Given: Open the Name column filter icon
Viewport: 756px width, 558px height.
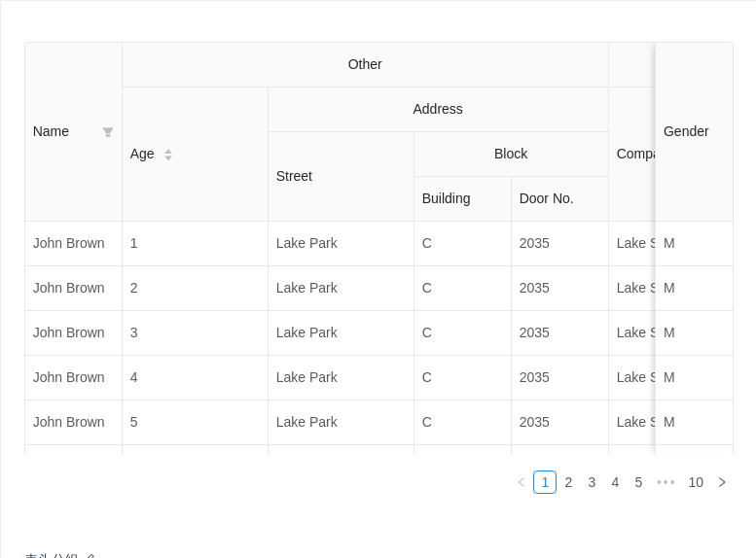Looking at the screenshot, I should [108, 132].
